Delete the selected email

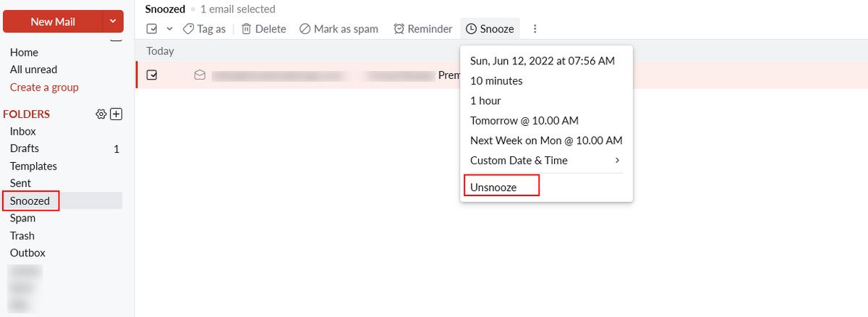(263, 29)
